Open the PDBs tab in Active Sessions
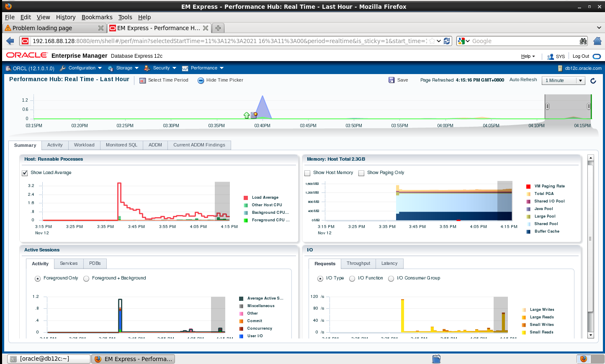The image size is (605, 364). 95,264
